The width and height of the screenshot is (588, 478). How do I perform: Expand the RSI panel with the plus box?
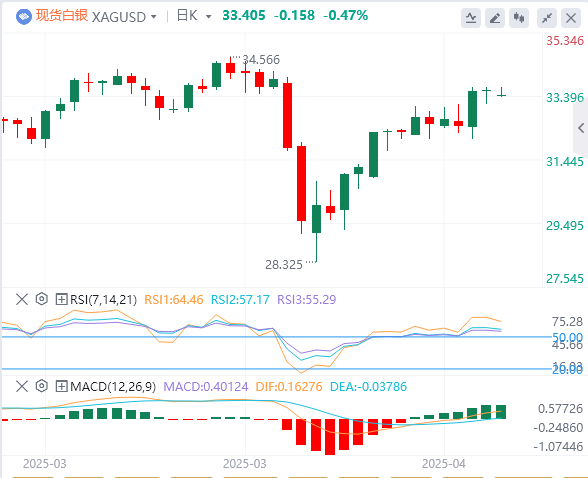(61, 299)
